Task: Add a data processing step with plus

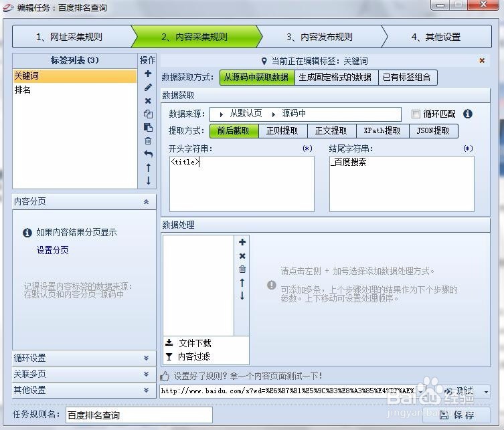Action: [242, 242]
